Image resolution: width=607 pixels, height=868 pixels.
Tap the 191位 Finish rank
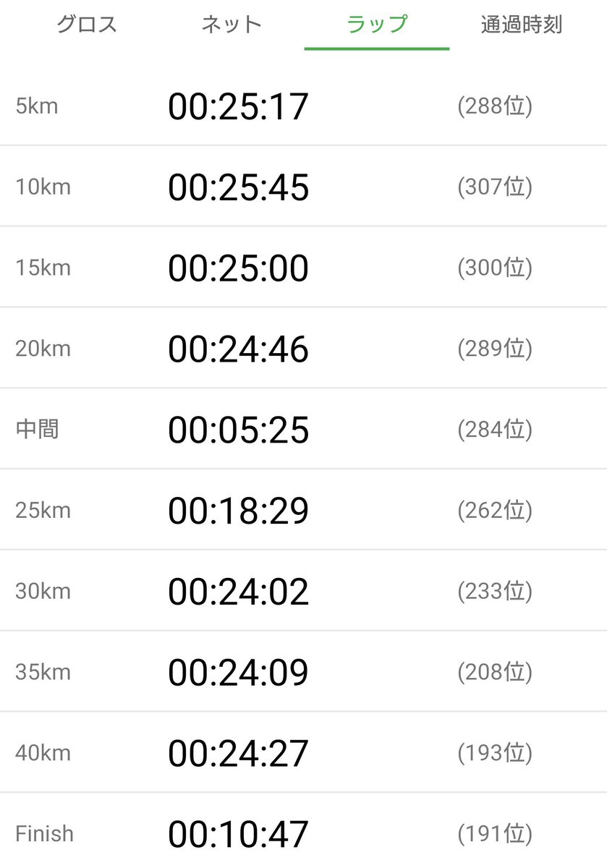pyautogui.click(x=495, y=834)
